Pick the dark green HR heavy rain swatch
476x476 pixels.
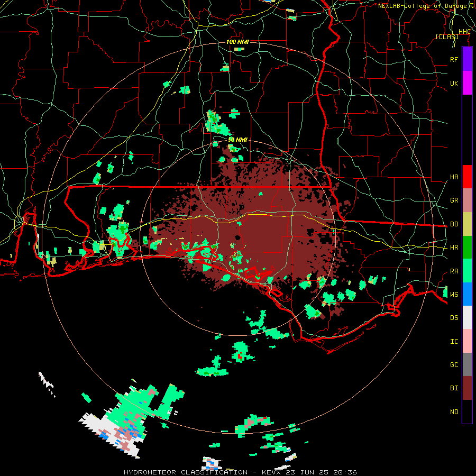[467, 248]
